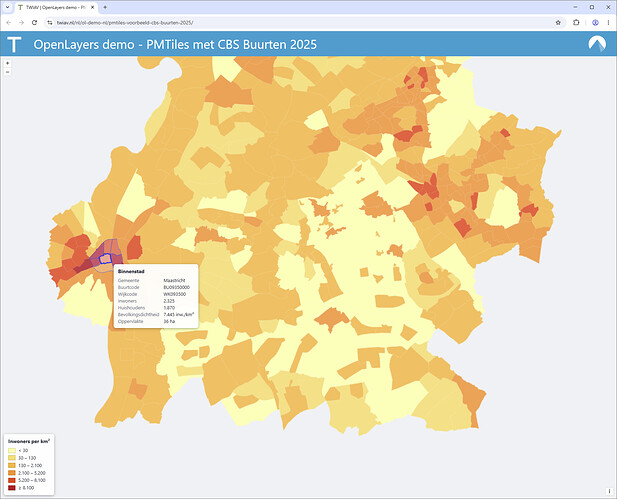This screenshot has height=499, width=617.
Task: Click the '130 – 2.100' legend swatch
Action: pyautogui.click(x=12, y=466)
